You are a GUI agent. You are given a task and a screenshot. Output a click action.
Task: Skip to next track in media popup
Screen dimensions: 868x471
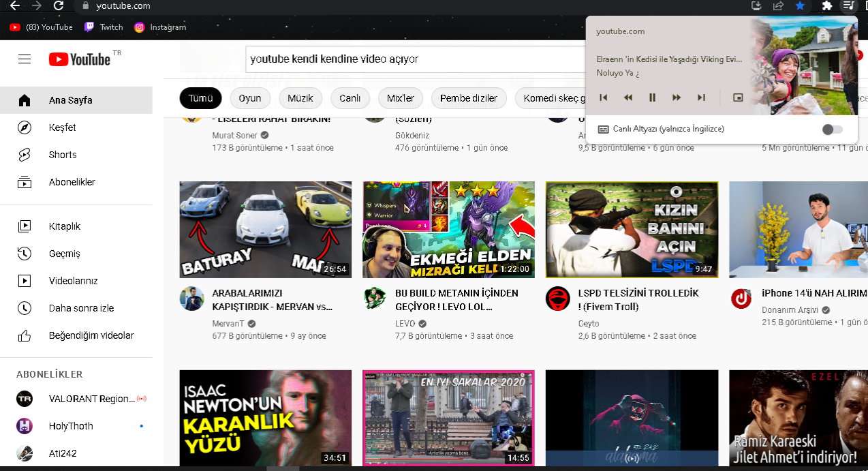701,97
